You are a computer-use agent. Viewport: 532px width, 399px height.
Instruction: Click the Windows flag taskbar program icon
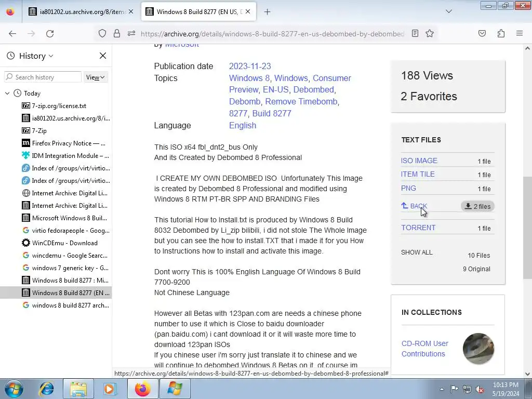pos(175,389)
